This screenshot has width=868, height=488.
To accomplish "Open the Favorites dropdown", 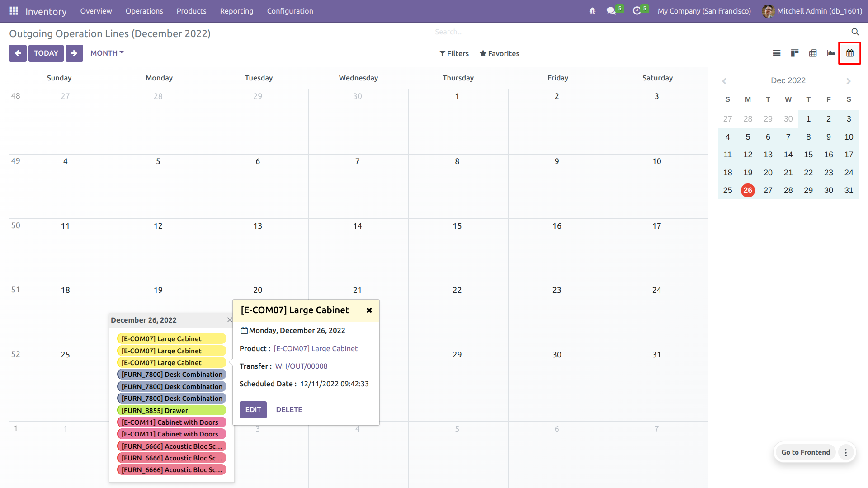I will [499, 53].
